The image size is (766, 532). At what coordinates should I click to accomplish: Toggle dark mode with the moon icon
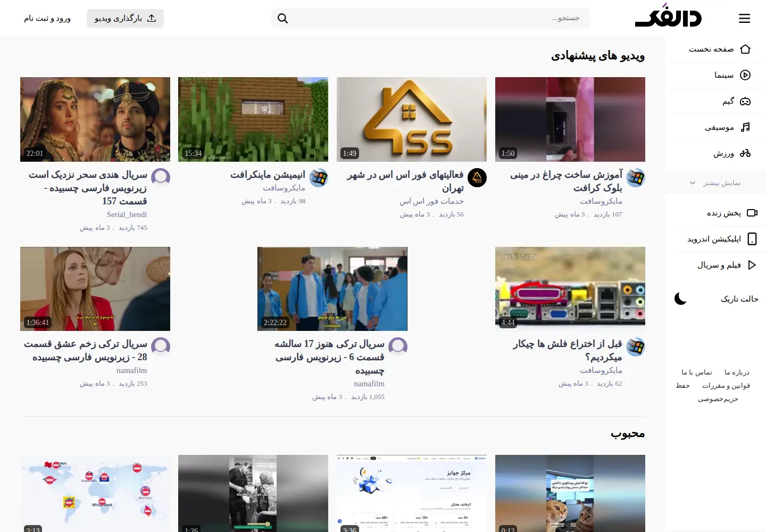(680, 298)
